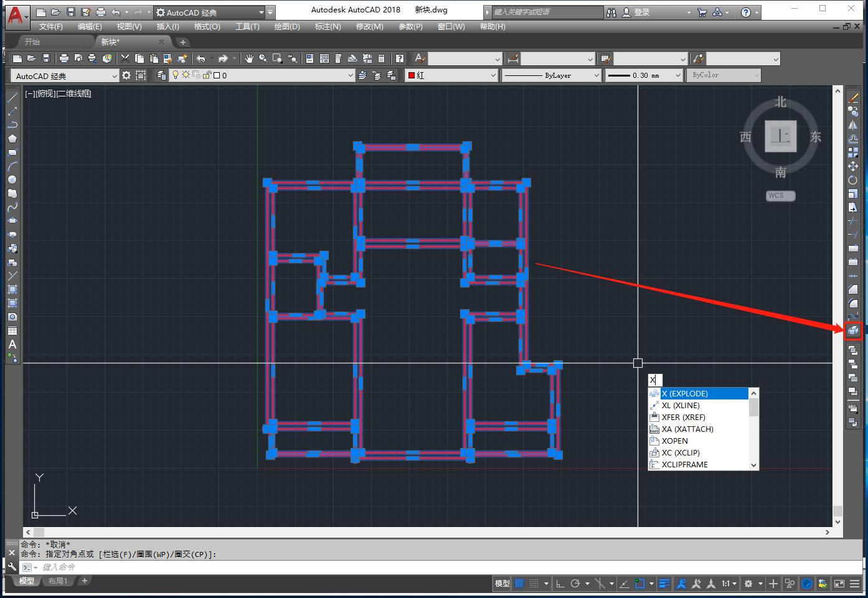Click the Cut scissors icon
Image resolution: width=868 pixels, height=598 pixels.
[125, 58]
